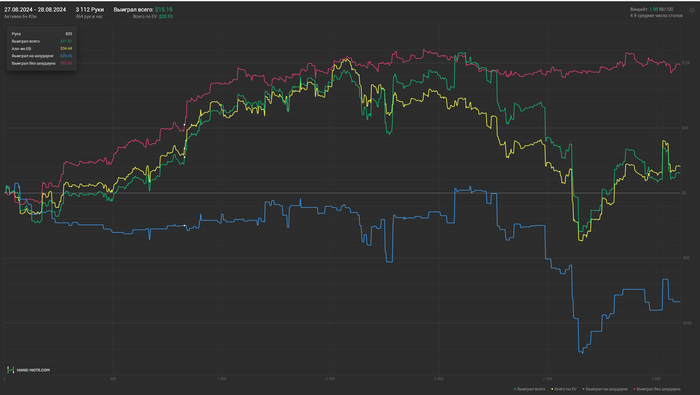Click the "Выиграл всего: $15.19" total
Image resolution: width=700 pixels, height=395 pixels.
pos(143,9)
